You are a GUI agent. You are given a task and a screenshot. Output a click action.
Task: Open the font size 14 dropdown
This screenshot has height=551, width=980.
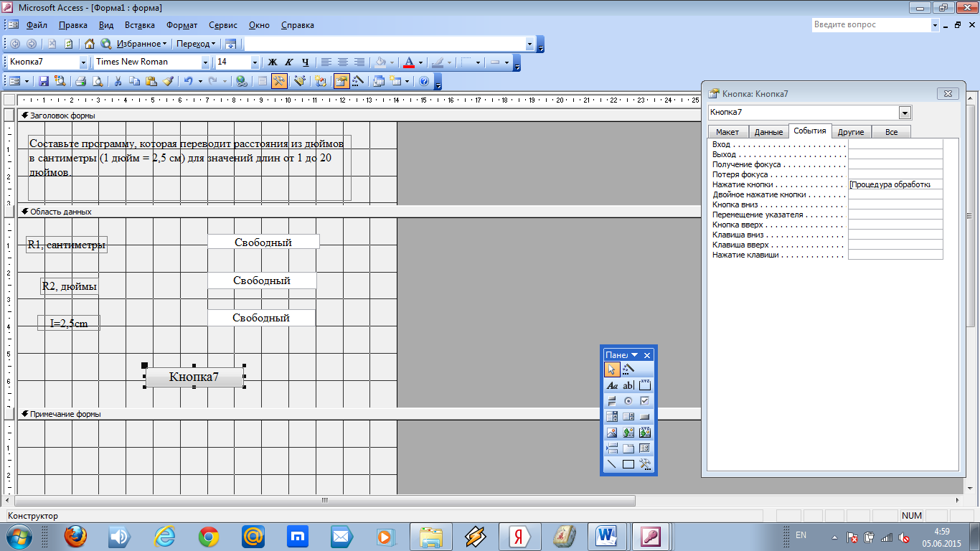[x=255, y=62]
